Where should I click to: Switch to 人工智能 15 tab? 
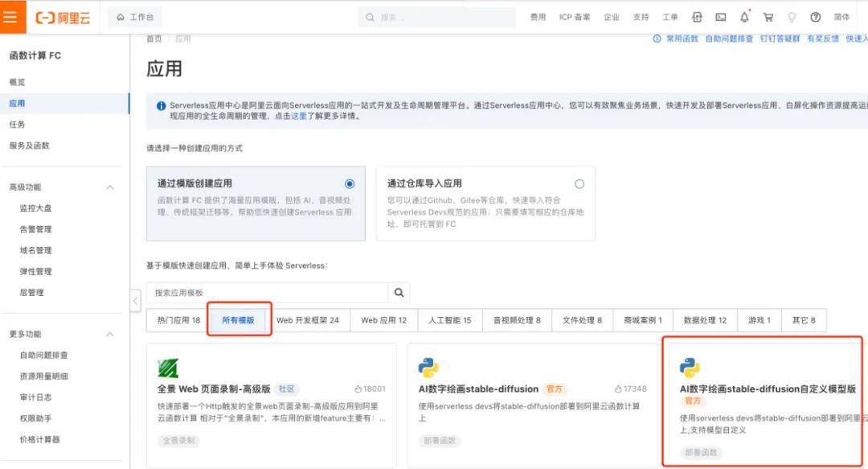coord(449,320)
